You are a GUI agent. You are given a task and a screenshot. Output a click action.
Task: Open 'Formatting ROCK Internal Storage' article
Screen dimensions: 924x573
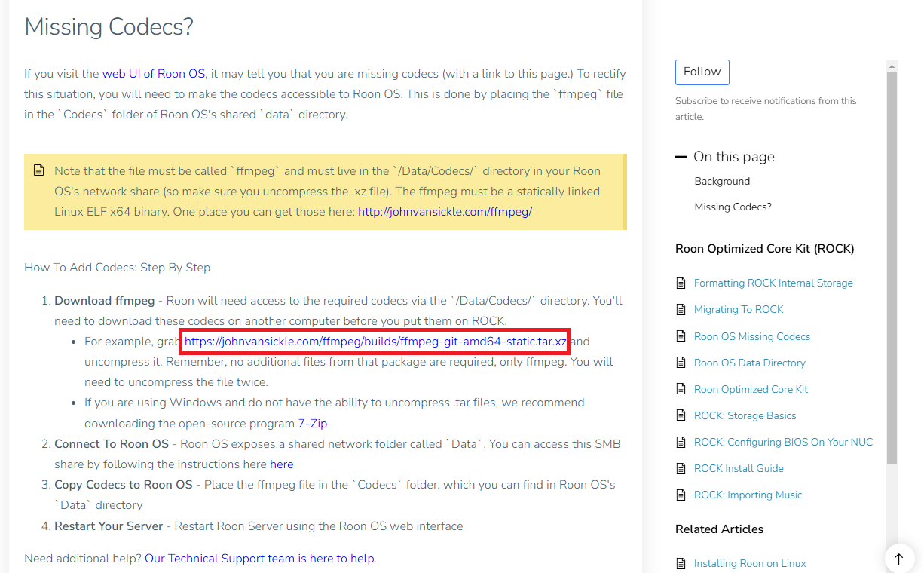[773, 283]
